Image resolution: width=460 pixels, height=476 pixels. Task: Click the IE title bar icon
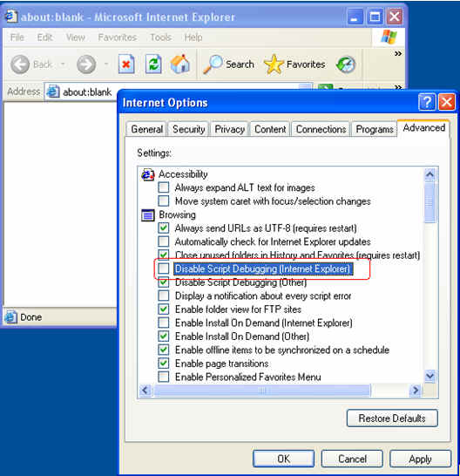coord(10,17)
